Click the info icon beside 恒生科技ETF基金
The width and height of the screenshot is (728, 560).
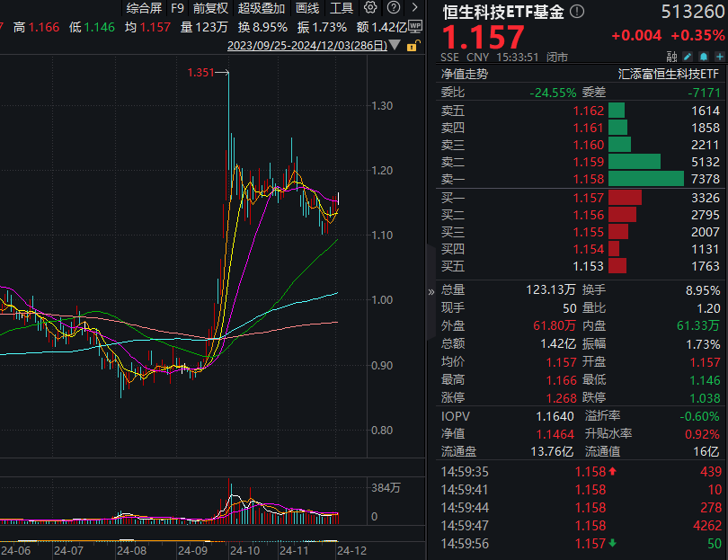576,13
